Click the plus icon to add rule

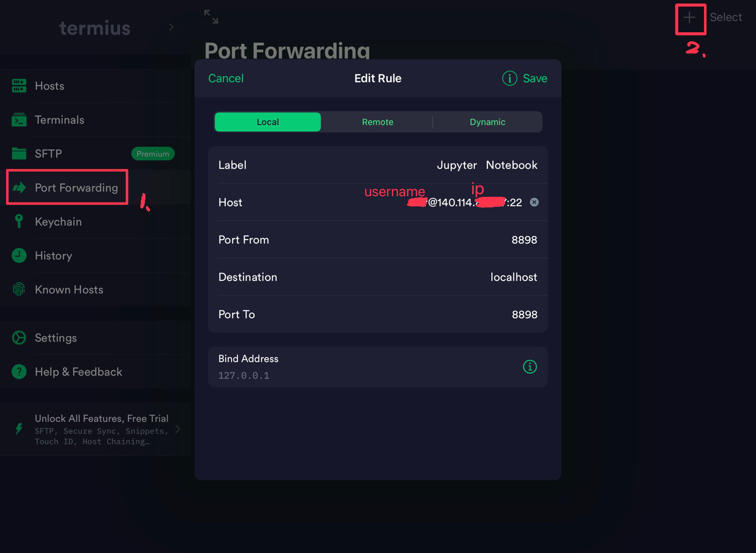[x=689, y=18]
